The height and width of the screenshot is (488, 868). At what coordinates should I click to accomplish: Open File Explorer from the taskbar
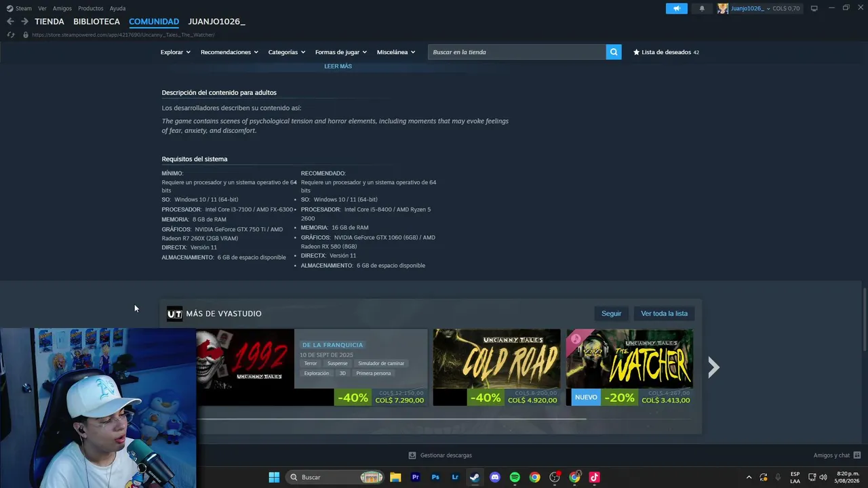click(395, 477)
